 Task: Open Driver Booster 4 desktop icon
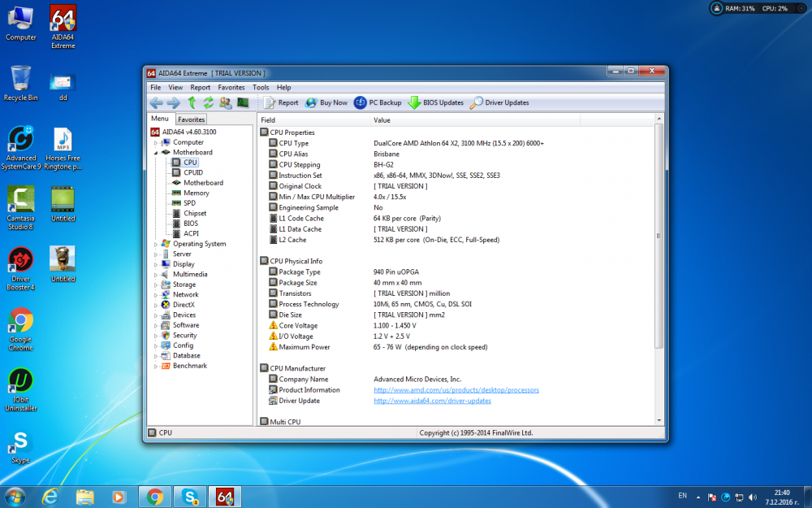click(x=21, y=268)
